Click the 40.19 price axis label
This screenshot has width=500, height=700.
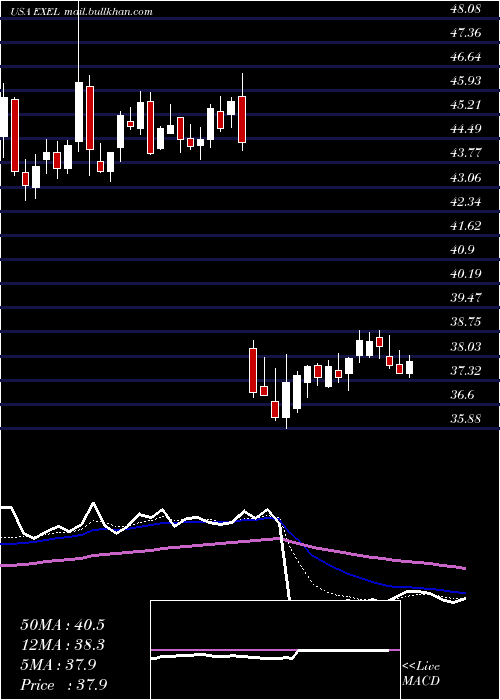[x=466, y=274]
